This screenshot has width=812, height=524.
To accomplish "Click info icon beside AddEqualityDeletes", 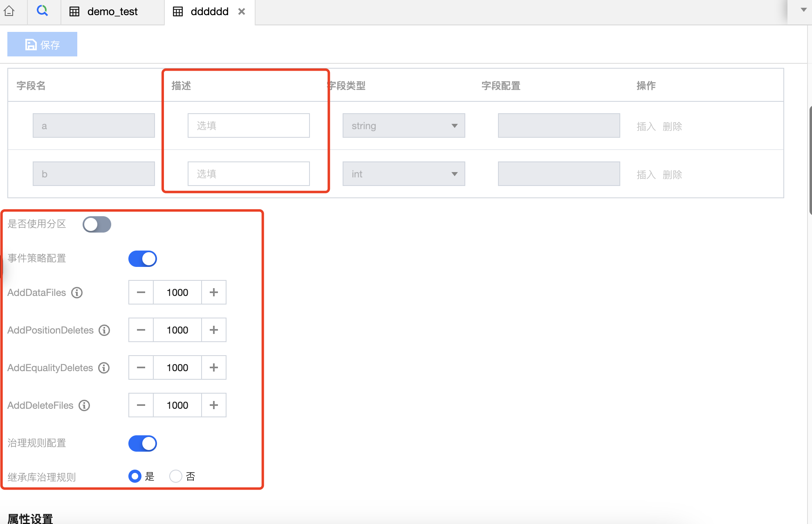I will [104, 368].
